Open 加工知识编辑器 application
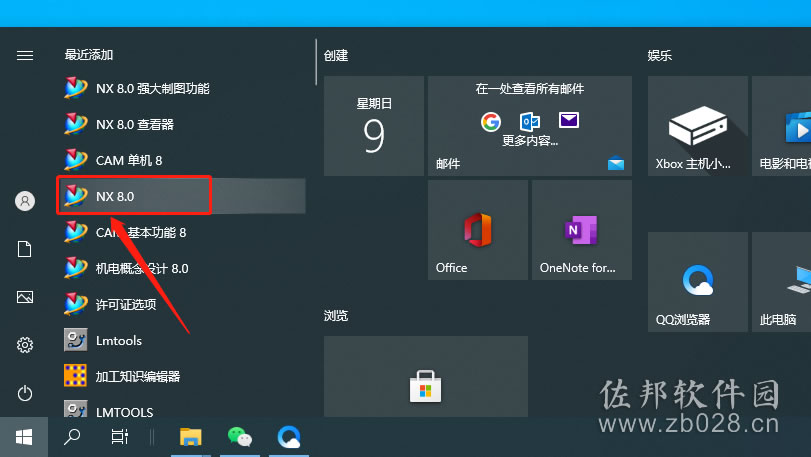 point(181,376)
